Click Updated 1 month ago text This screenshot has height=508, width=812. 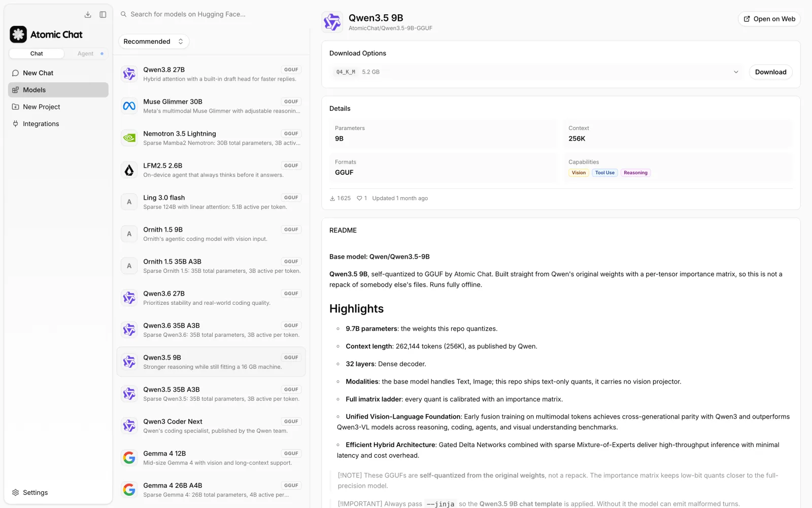pyautogui.click(x=400, y=199)
